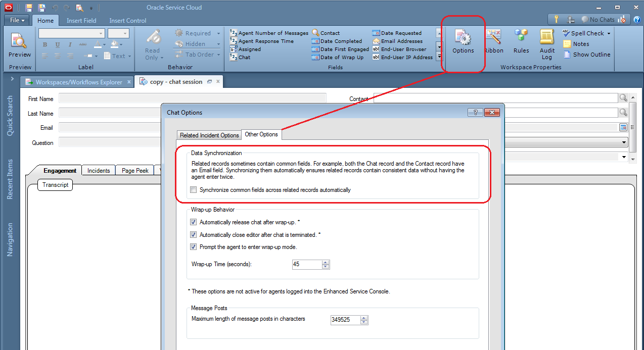Viewport: 644px width, 350px height.
Task: Switch to the Insert Field ribbon tab
Action: click(x=81, y=21)
